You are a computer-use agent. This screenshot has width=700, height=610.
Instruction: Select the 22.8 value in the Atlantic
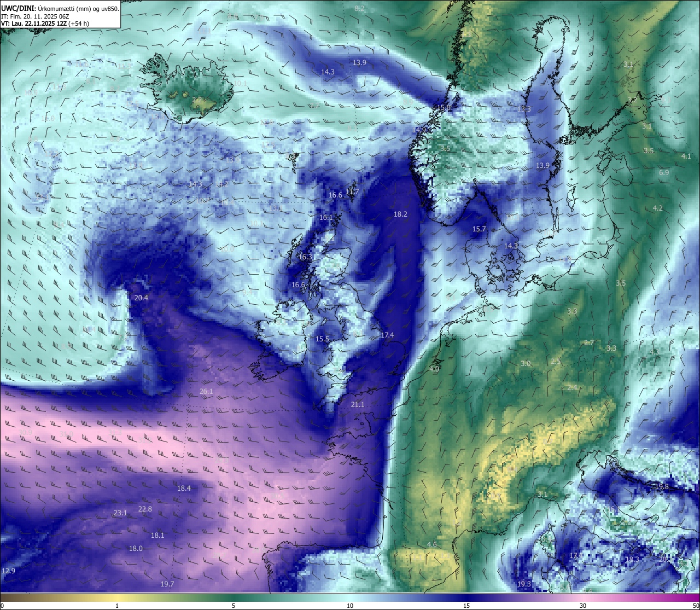tap(145, 509)
